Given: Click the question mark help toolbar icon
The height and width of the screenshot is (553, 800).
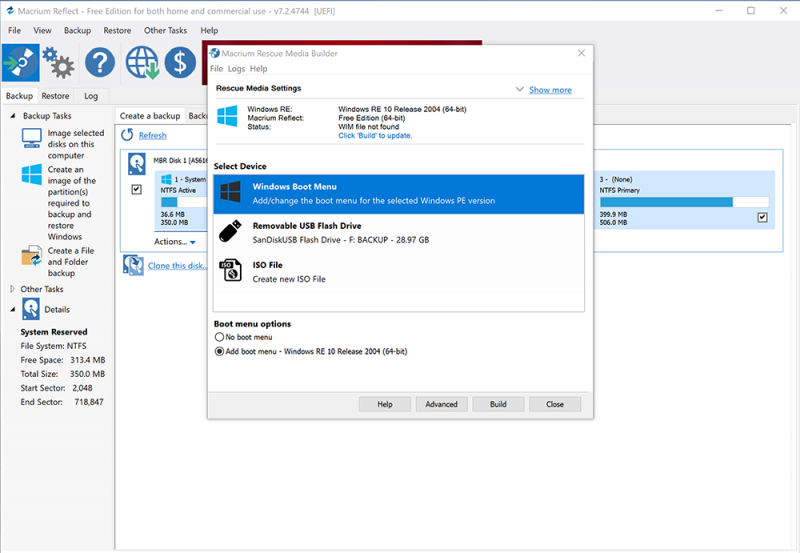Looking at the screenshot, I should 100,63.
